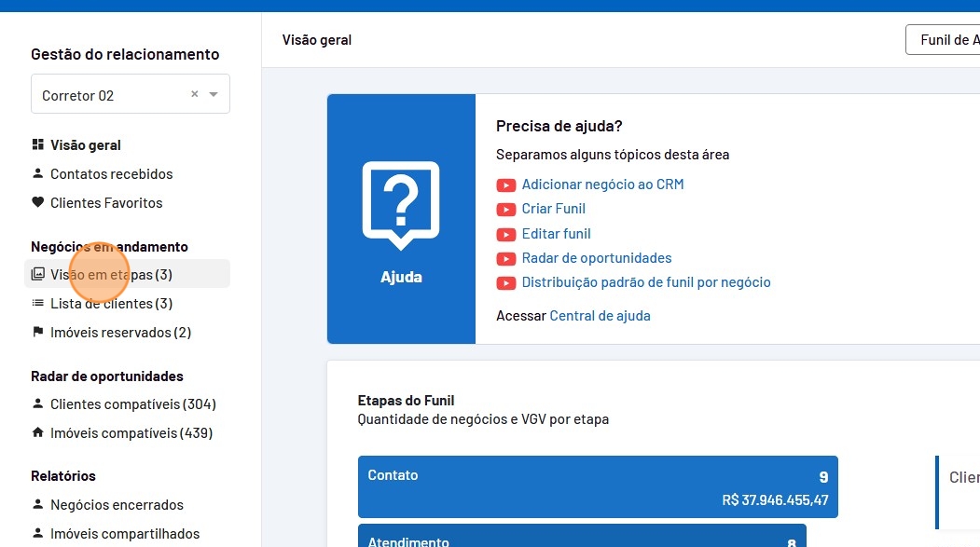Viewport: 980px width, 547px height.
Task: Click the Imóveis compatíveis house icon
Action: (x=37, y=433)
